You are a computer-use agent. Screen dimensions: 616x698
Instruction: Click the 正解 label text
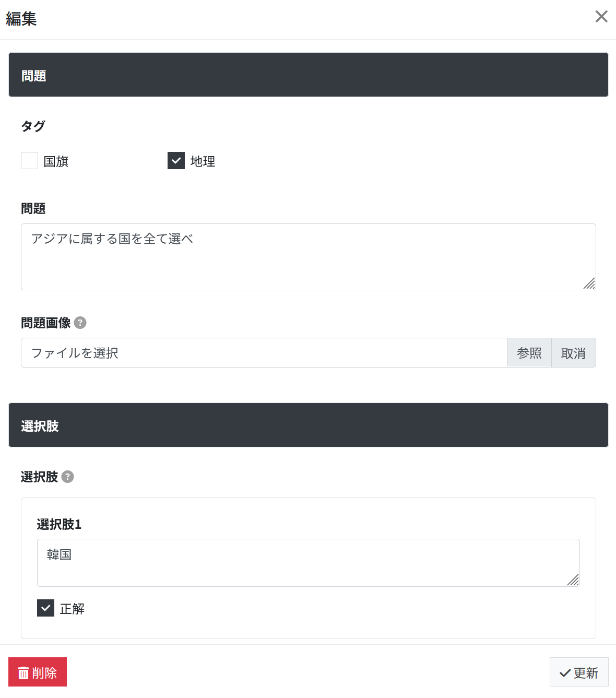72,609
